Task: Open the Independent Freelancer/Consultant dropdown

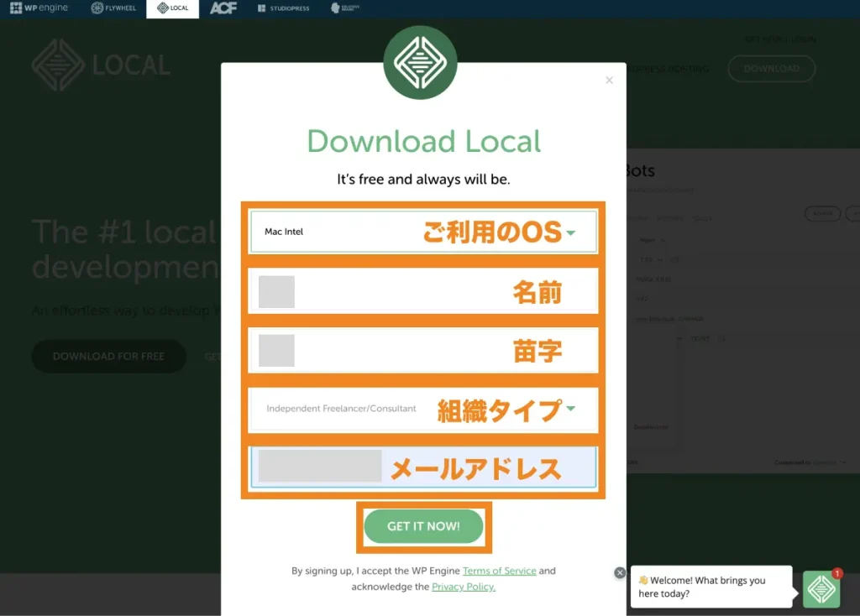Action: point(423,409)
